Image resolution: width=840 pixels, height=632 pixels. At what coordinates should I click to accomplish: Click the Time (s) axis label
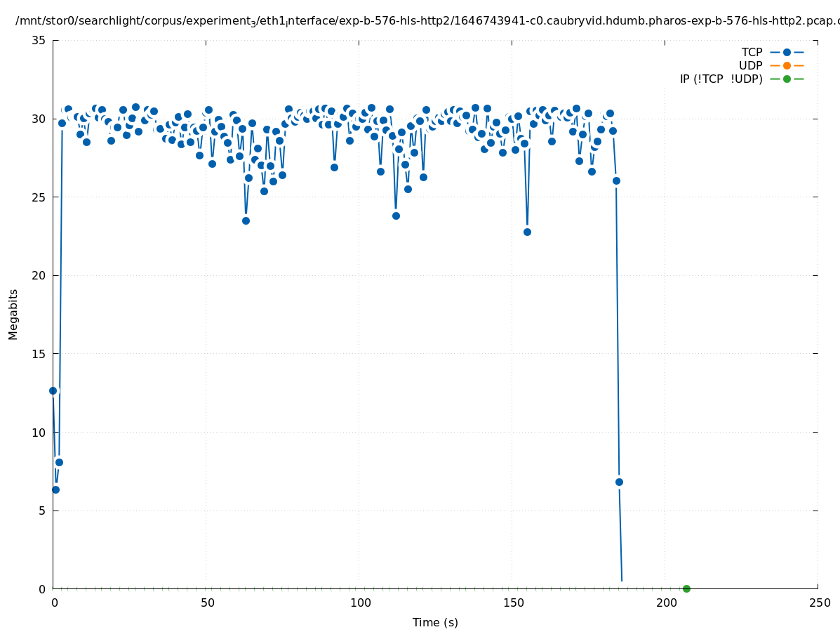[x=435, y=622]
